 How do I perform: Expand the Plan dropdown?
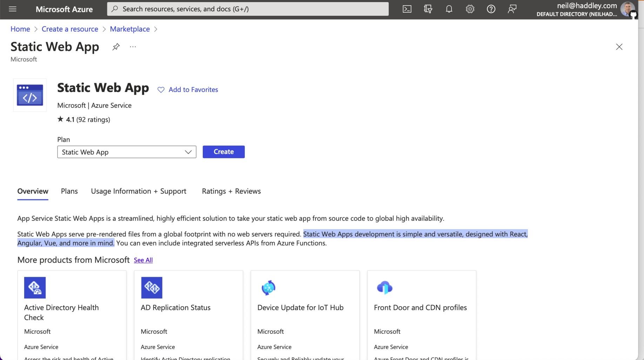tap(127, 152)
